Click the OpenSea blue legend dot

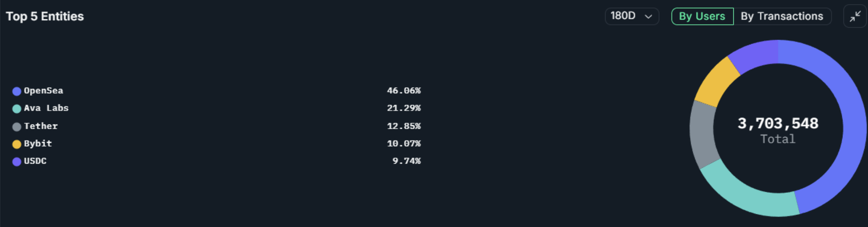[17, 91]
